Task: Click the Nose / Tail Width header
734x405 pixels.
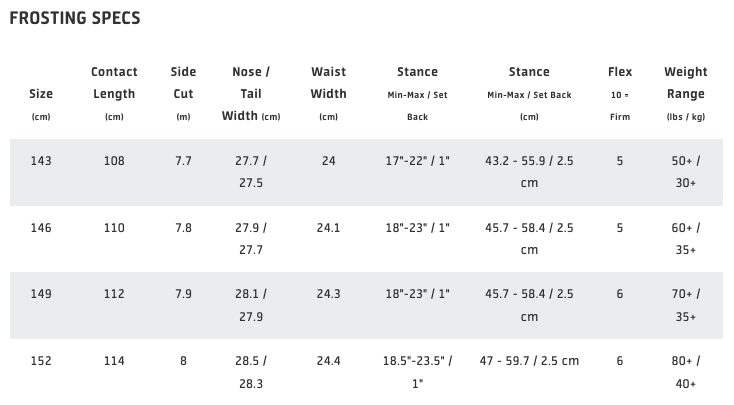Action: tap(251, 94)
